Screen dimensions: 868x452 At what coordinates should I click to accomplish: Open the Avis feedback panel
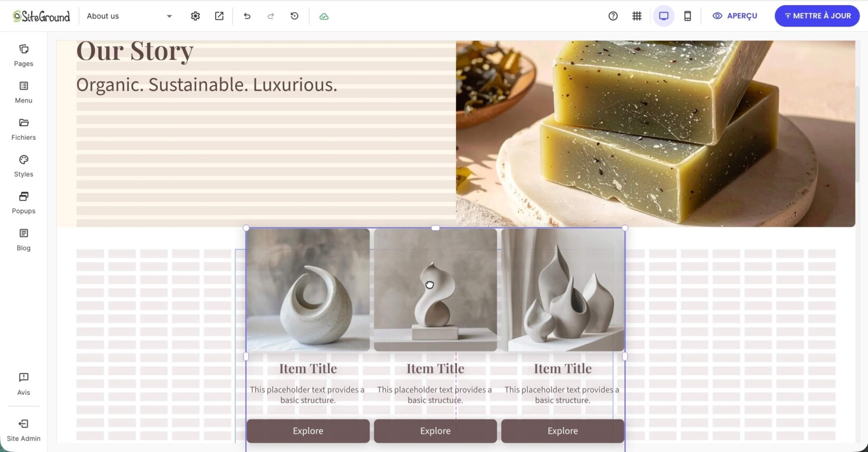24,384
